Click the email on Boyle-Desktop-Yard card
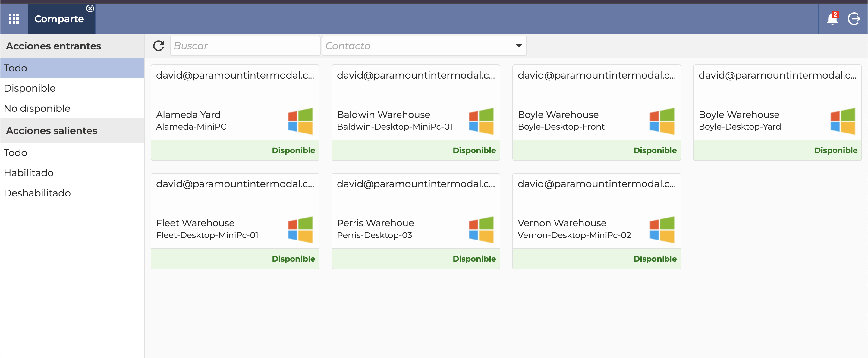Viewport: 868px width, 358px height. [x=777, y=75]
